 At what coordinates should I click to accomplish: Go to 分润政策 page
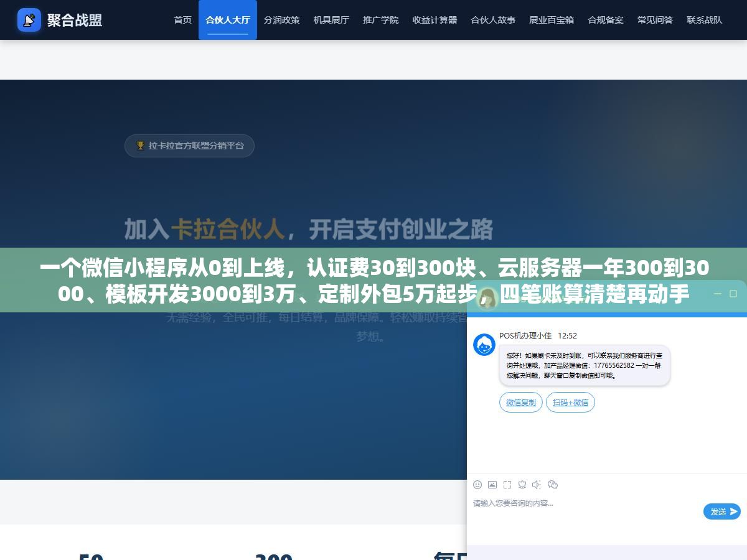tap(281, 20)
